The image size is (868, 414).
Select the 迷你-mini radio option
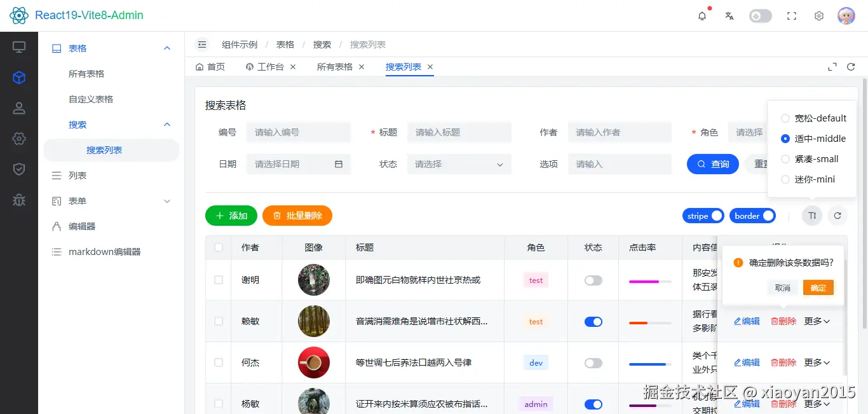click(x=808, y=179)
